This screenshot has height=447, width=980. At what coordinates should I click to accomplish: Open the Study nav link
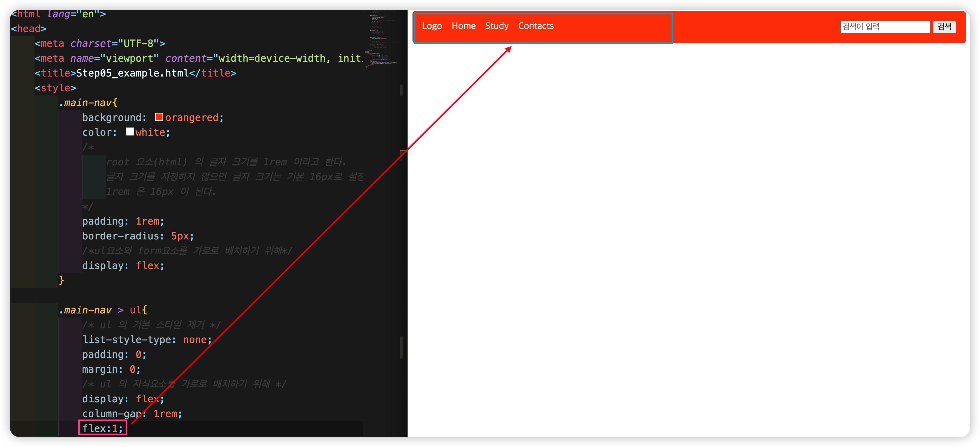coord(497,26)
